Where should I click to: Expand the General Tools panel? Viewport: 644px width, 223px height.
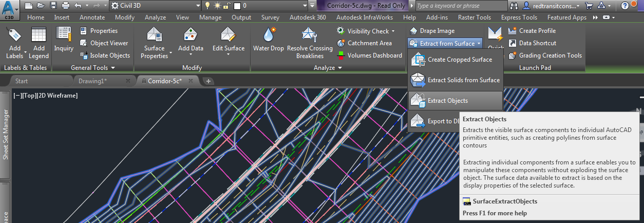[x=92, y=68]
